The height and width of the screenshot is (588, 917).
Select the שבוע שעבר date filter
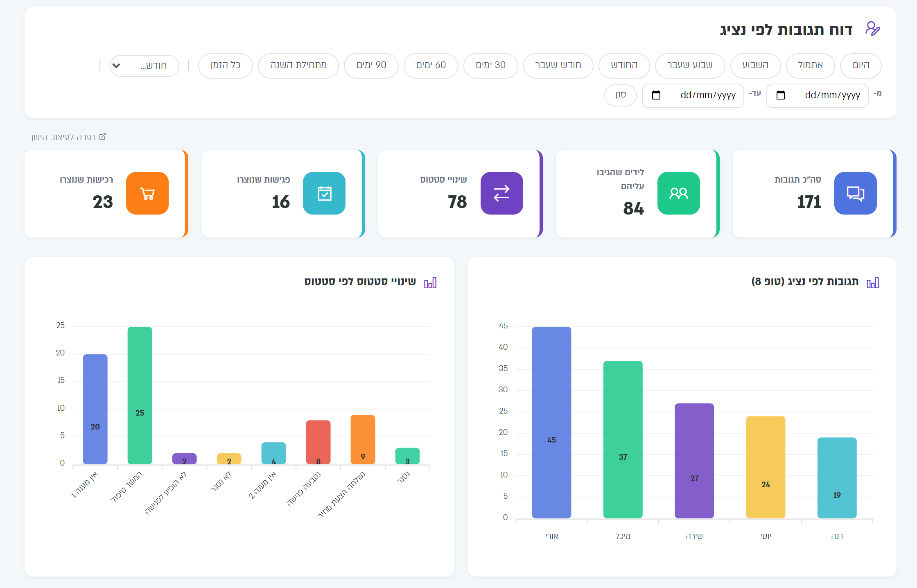(690, 66)
